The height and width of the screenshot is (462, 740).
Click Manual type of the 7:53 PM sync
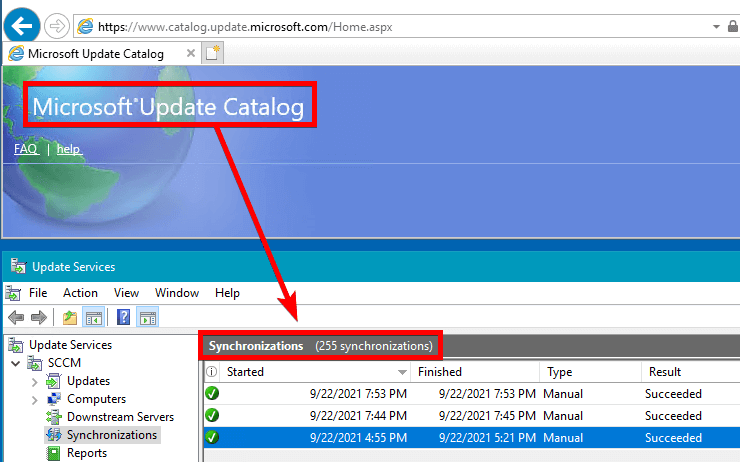563,394
